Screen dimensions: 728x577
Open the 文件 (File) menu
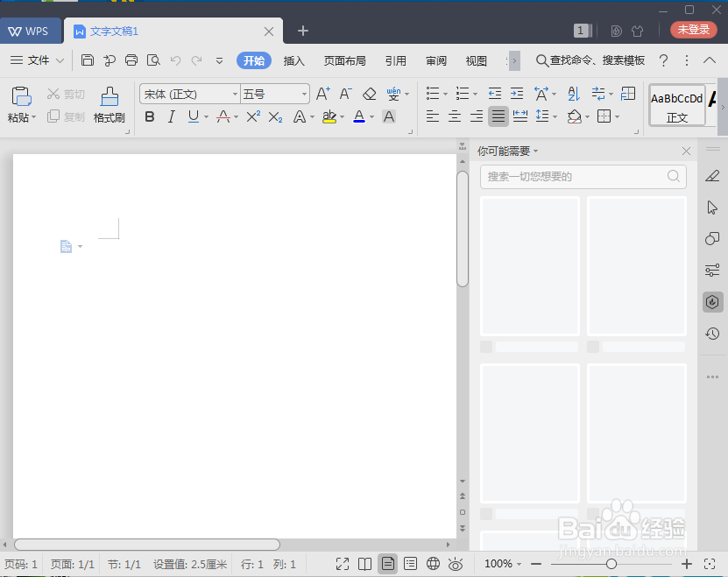(39, 60)
